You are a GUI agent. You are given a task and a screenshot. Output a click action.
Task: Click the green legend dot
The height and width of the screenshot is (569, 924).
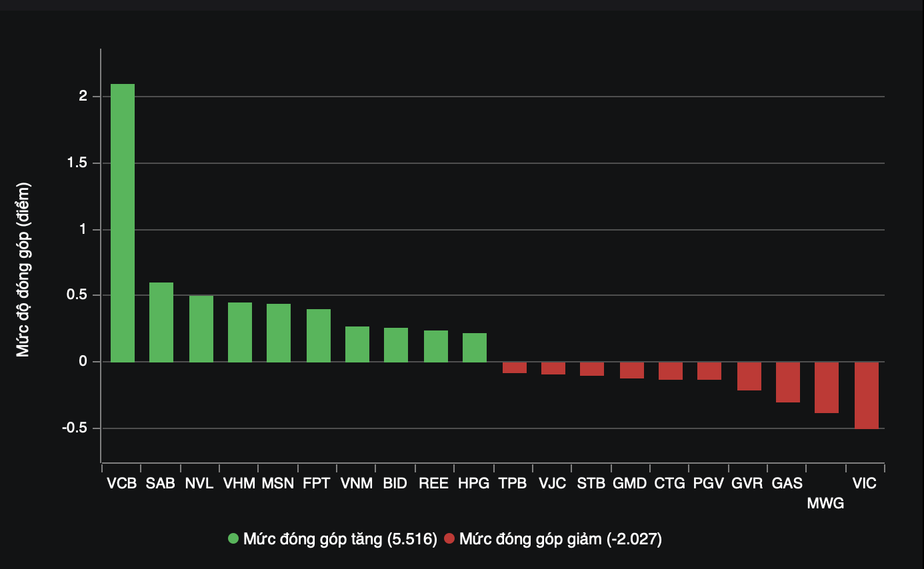coord(233,539)
